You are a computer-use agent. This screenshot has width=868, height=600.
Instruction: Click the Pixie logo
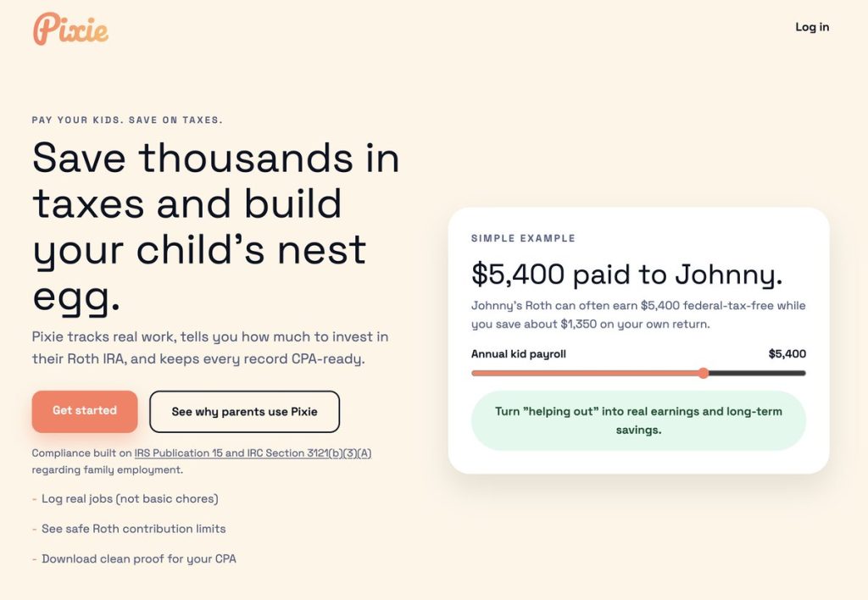(x=71, y=30)
